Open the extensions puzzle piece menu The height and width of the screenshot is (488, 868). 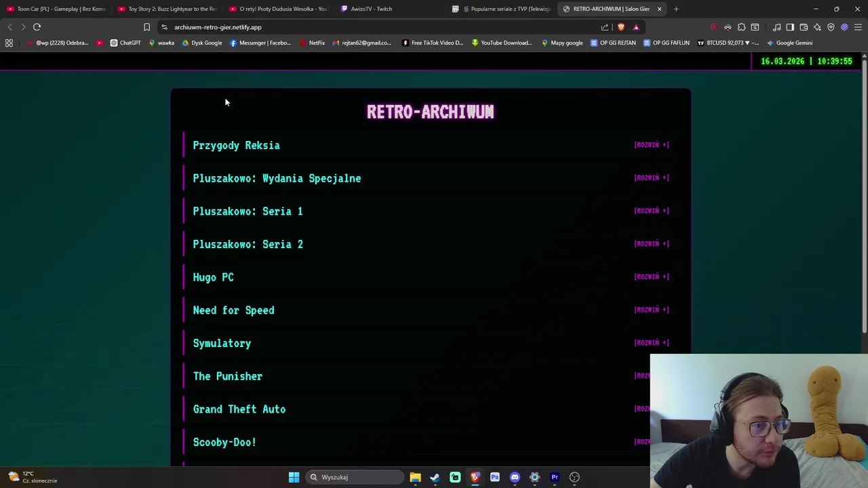pos(741,27)
